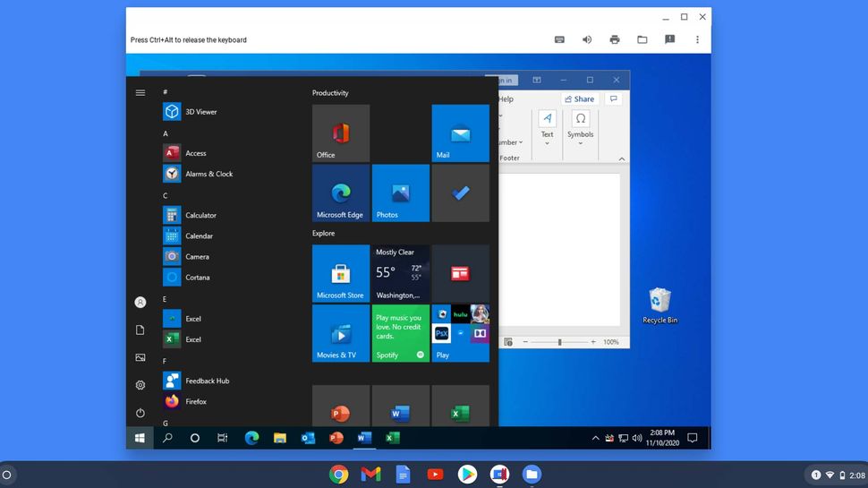This screenshot has height=488, width=868.
Task: Click the Windows Start button
Action: coord(140,438)
